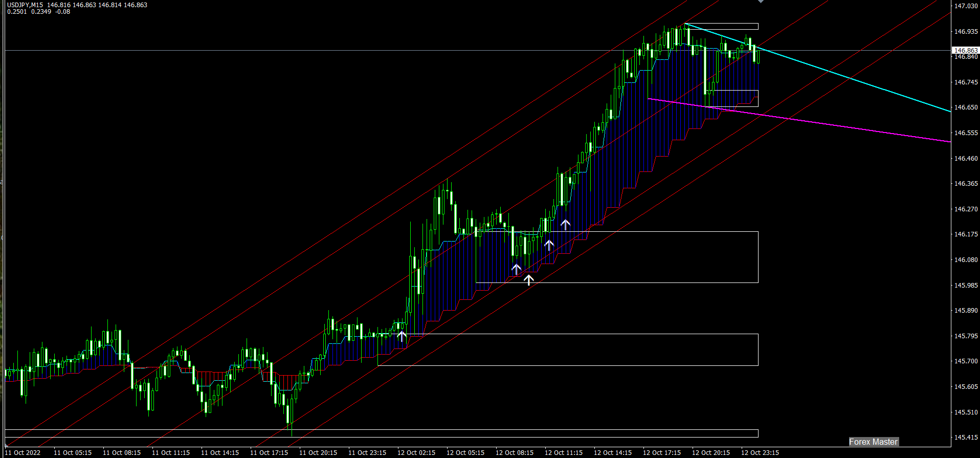This screenshot has width=980, height=458.
Task: Click the 146.650 price axis label
Action: pyautogui.click(x=966, y=107)
